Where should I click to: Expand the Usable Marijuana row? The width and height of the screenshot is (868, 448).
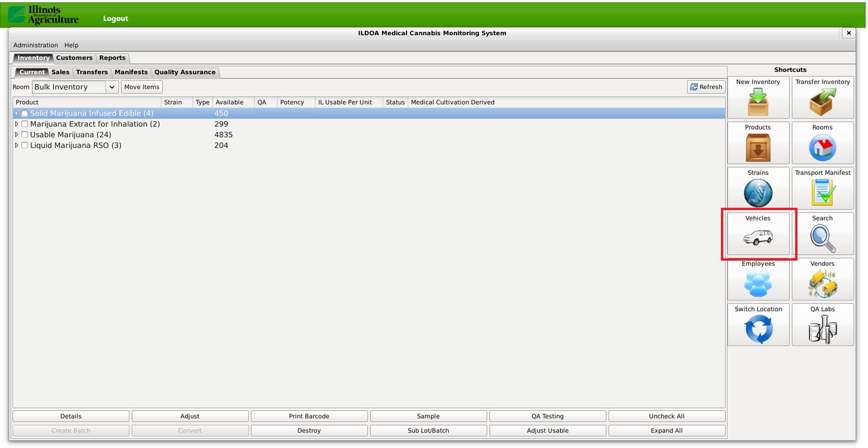(16, 135)
